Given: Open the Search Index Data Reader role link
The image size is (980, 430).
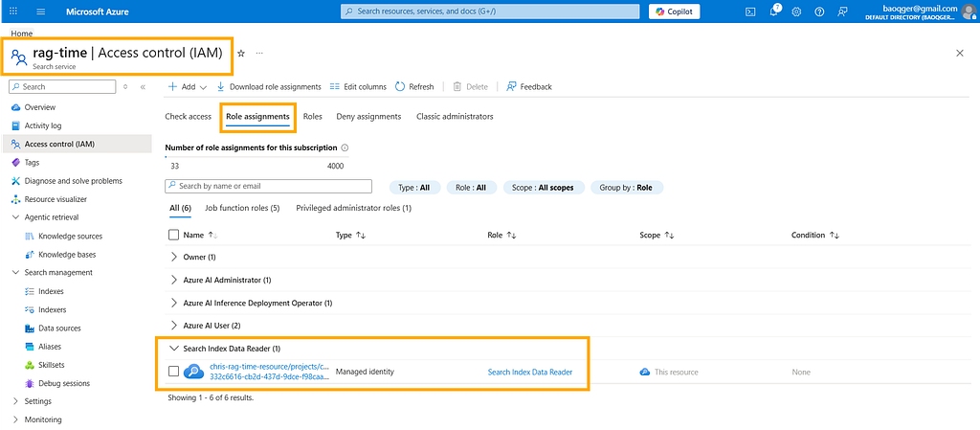Looking at the screenshot, I should point(530,372).
